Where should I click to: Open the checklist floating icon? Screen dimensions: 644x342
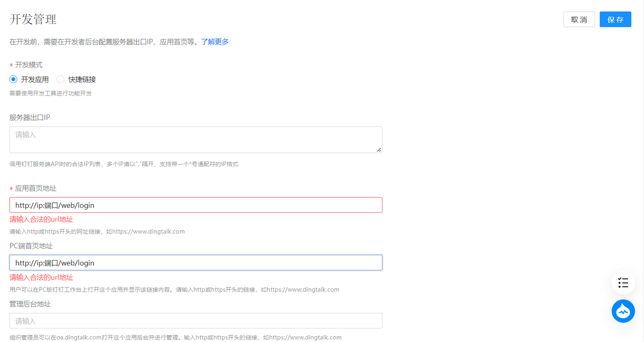pyautogui.click(x=623, y=282)
